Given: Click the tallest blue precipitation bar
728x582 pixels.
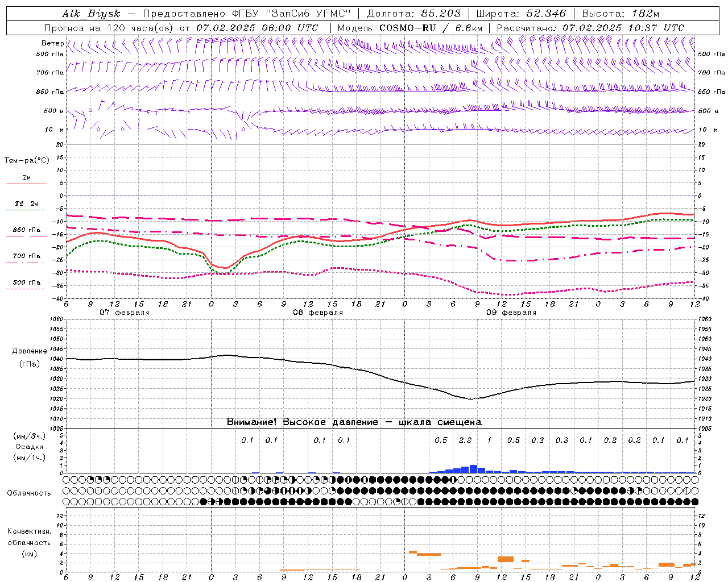Looking at the screenshot, I should click(473, 469).
